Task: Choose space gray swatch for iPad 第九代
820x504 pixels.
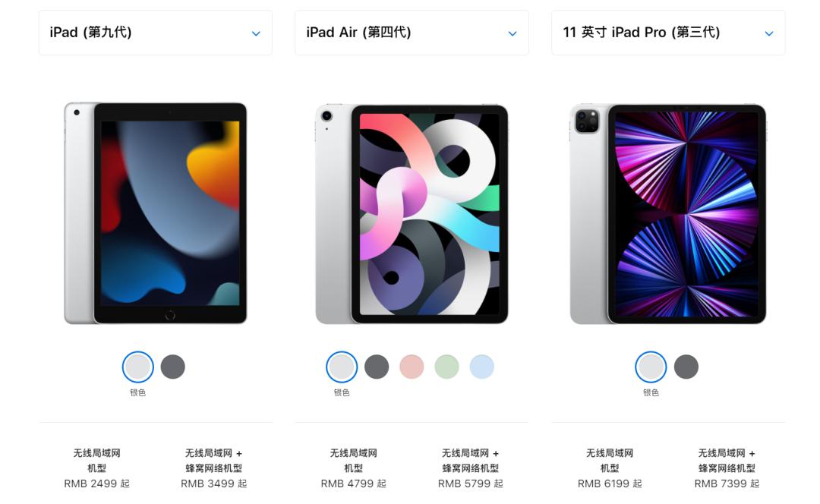Action: pyautogui.click(x=173, y=367)
